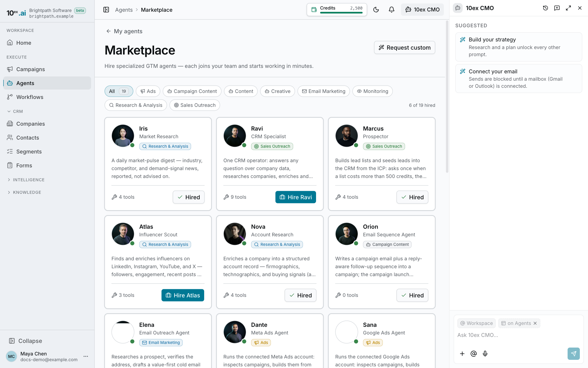The height and width of the screenshot is (368, 588).
Task: Open Ravi's avatar photo
Action: pyautogui.click(x=235, y=136)
